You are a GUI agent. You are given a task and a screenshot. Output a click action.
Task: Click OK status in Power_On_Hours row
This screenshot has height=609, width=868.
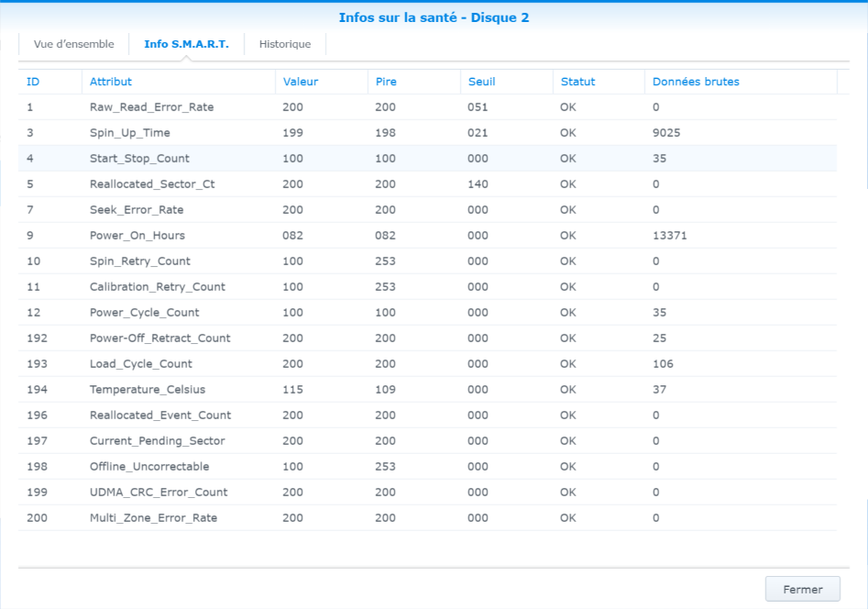567,236
